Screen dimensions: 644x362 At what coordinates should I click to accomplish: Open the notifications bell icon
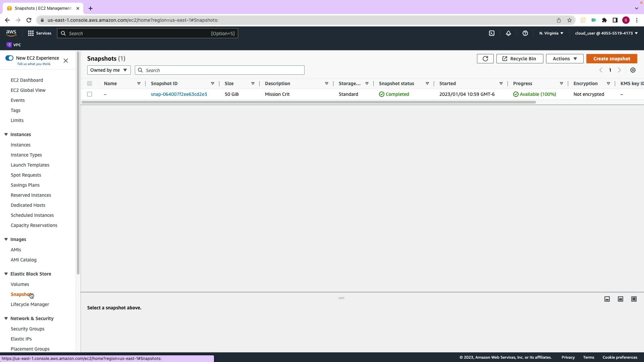tap(508, 33)
